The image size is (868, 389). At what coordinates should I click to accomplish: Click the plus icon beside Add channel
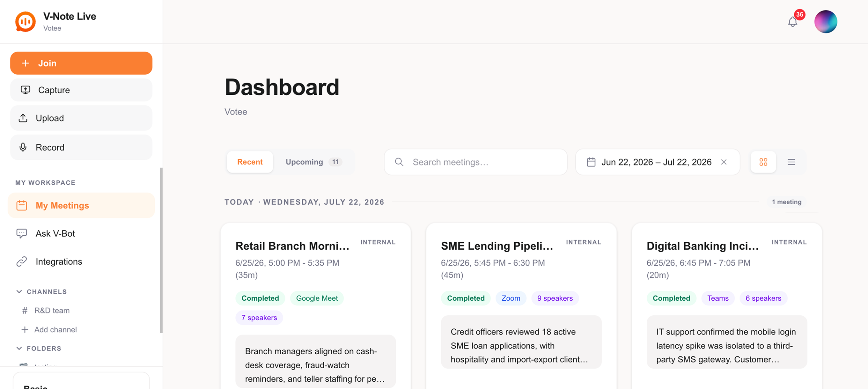click(25, 330)
